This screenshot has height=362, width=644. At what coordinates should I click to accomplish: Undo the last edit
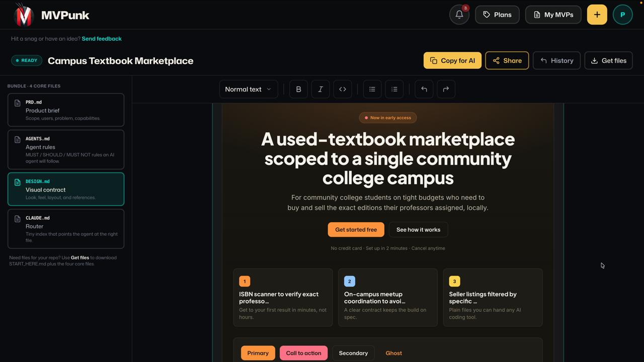tap(424, 89)
